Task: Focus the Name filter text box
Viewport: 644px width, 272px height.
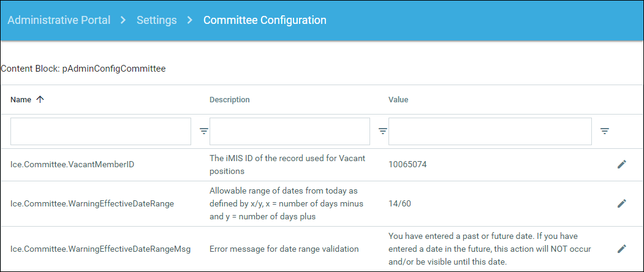Action: [x=100, y=131]
